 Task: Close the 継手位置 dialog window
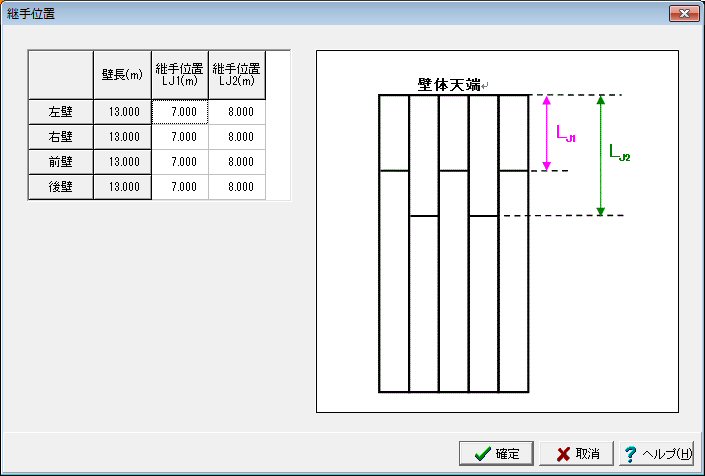pos(684,13)
